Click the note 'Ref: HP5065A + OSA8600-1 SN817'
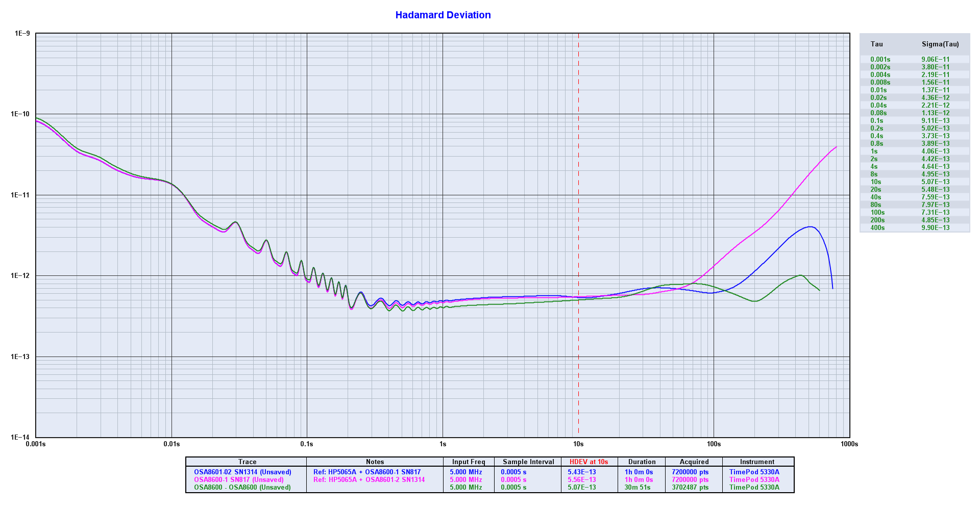This screenshot has width=980, height=509. coord(367,472)
